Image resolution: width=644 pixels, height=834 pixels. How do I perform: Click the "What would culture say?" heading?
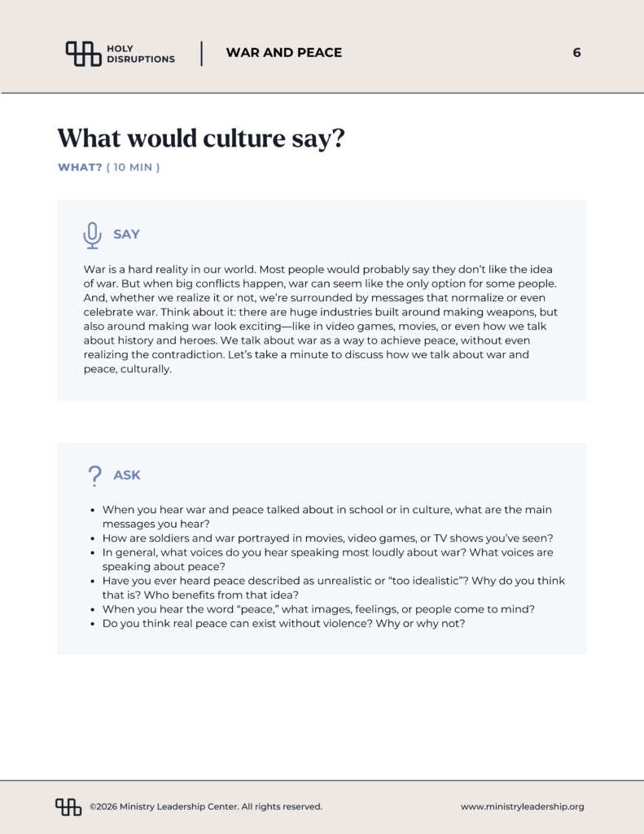click(201, 138)
